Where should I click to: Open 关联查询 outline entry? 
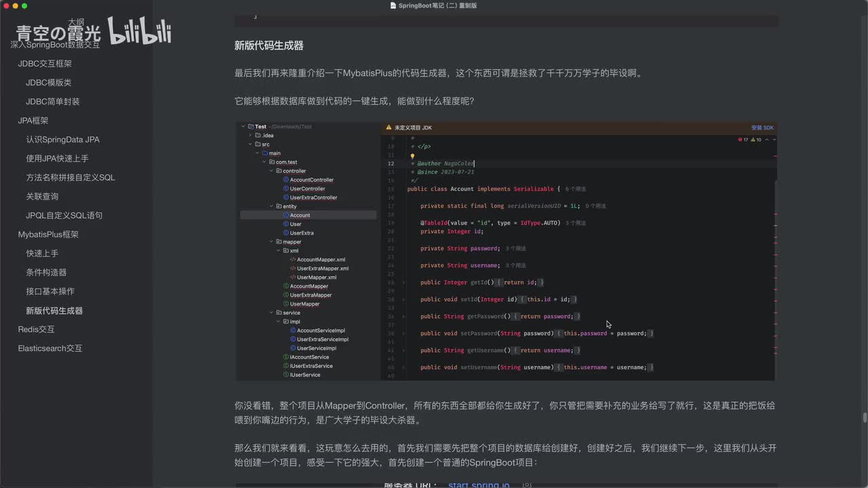(42, 197)
